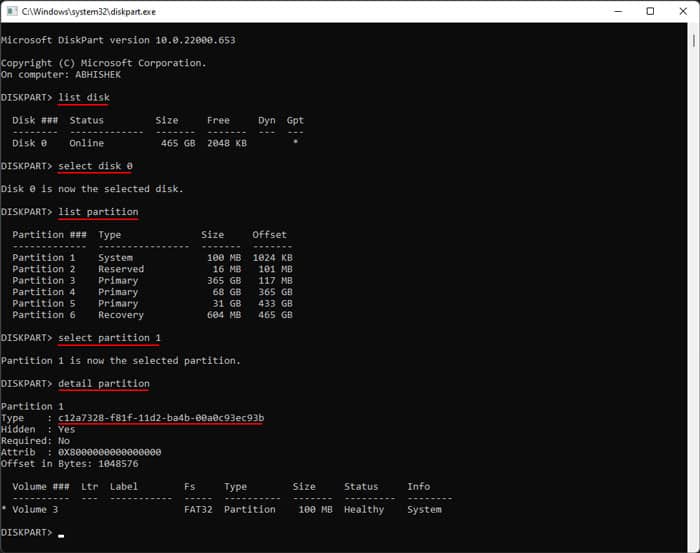Image resolution: width=700 pixels, height=553 pixels.
Task: Click the vertical scrollbar thumb
Action: 694,40
